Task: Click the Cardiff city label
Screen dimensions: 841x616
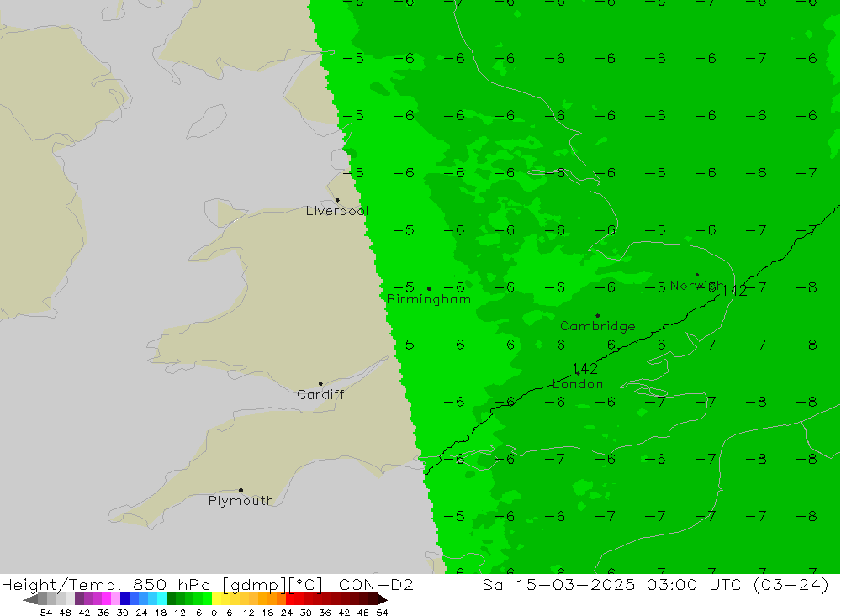Action: [x=320, y=395]
